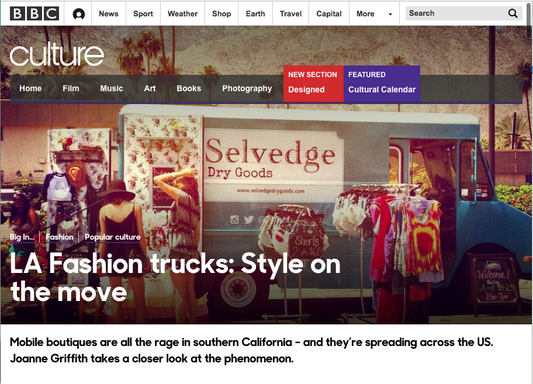Click the Mobile boutiques summary text
The width and height of the screenshot is (533, 384).
(252, 350)
